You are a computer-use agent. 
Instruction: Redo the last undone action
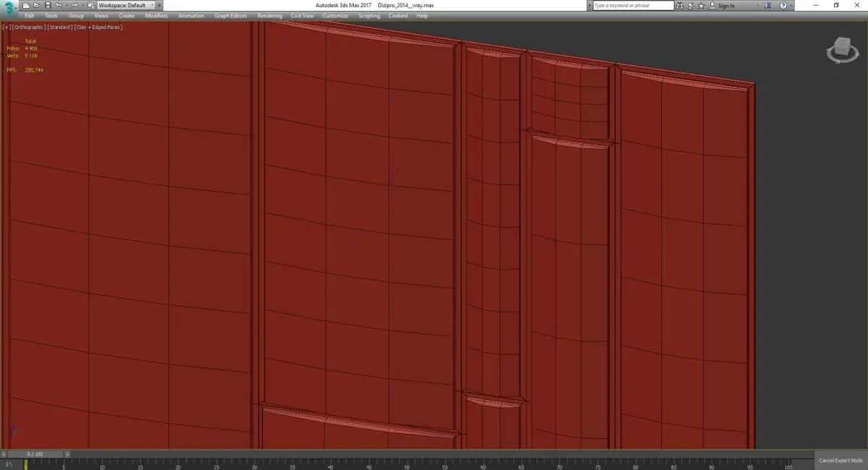click(74, 5)
